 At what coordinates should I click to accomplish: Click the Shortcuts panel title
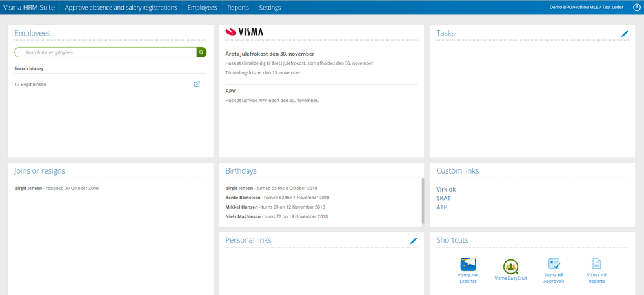(452, 240)
